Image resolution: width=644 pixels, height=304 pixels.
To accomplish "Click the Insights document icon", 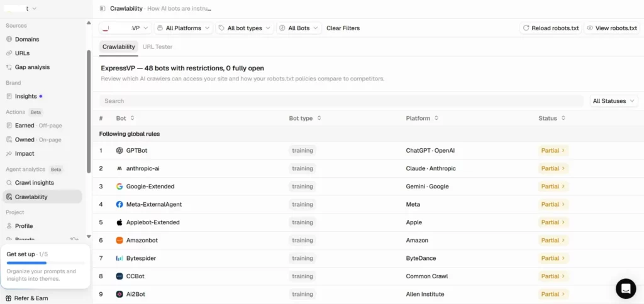I will coord(9,96).
